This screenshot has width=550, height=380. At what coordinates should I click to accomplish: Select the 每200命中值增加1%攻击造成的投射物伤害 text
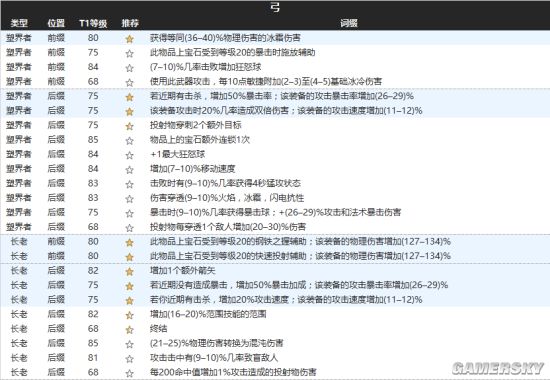(233, 372)
